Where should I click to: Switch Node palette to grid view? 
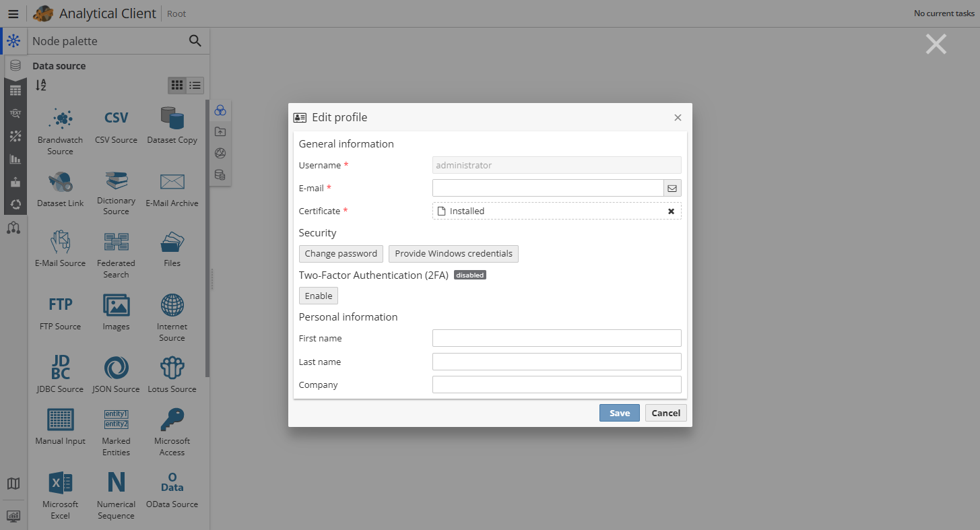click(177, 86)
